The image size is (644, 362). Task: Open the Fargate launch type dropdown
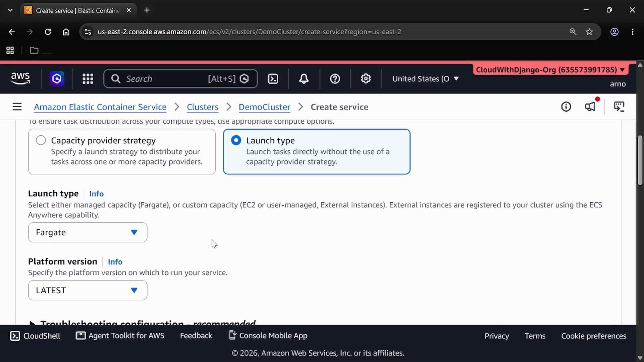(88, 232)
